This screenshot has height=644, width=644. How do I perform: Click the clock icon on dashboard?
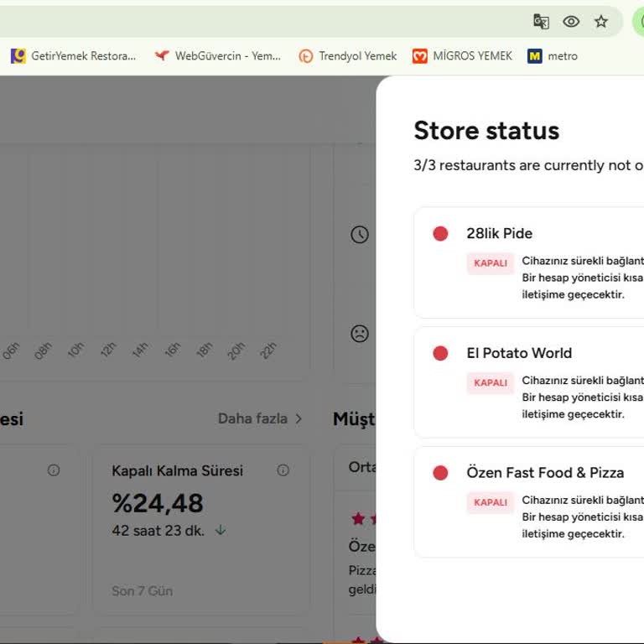click(360, 235)
